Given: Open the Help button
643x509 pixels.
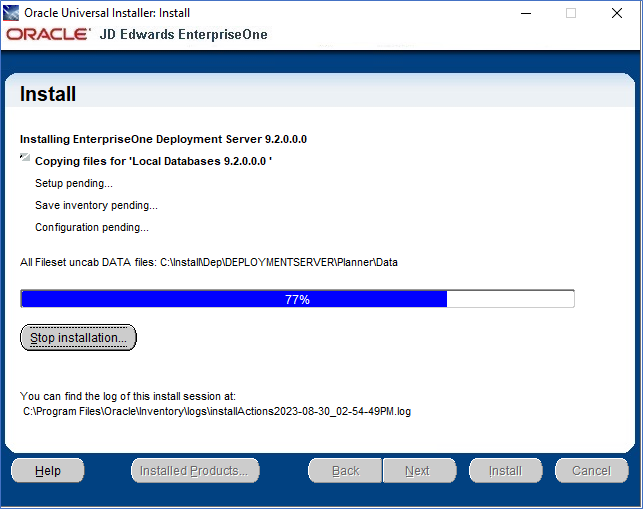Looking at the screenshot, I should (x=48, y=470).
